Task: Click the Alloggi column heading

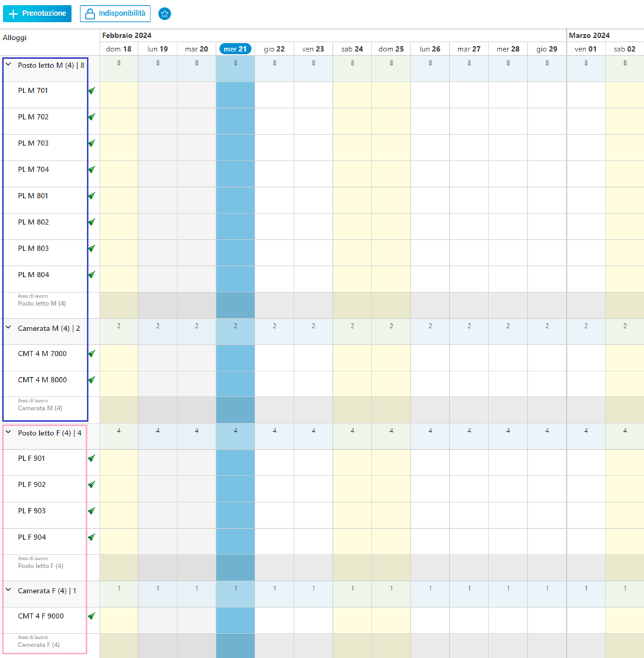Action: (x=15, y=37)
